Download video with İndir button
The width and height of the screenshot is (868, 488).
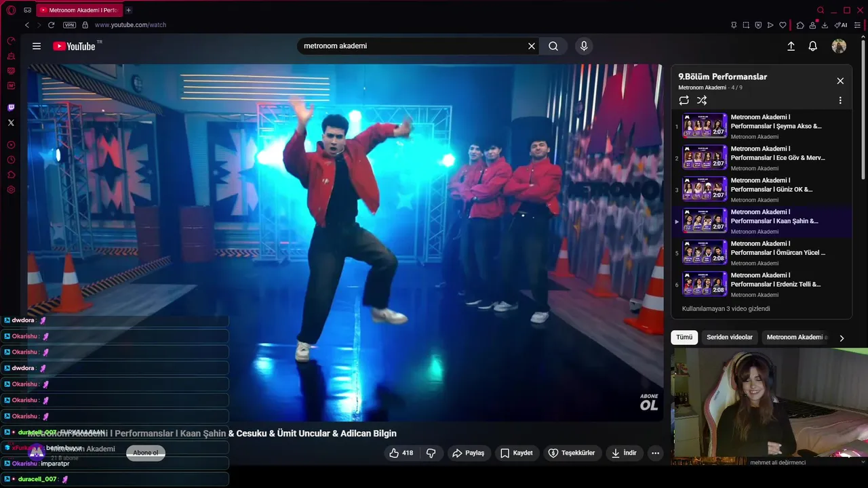(624, 453)
